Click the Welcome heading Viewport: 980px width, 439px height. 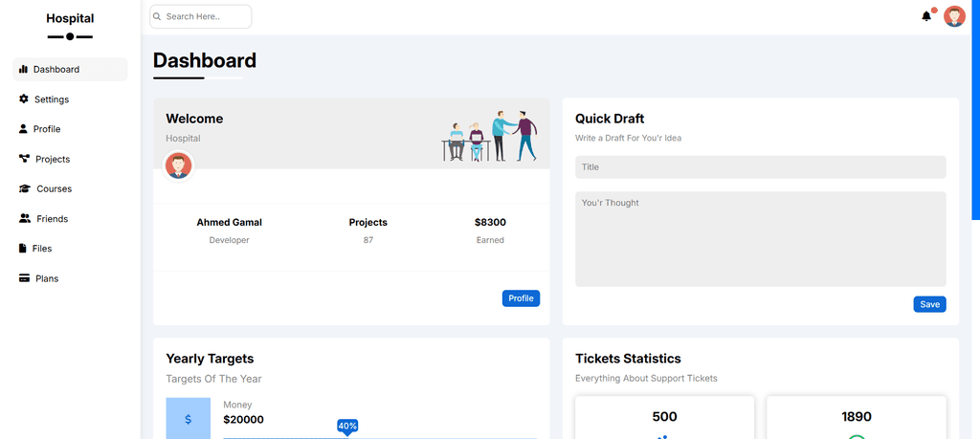[194, 119]
